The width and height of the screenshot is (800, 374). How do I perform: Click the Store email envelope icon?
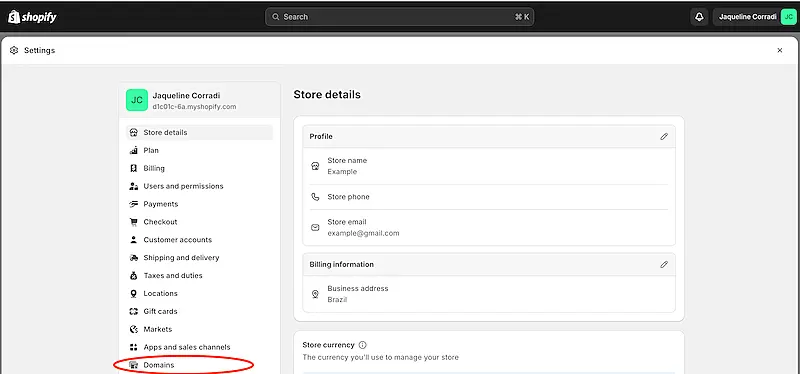coord(315,228)
